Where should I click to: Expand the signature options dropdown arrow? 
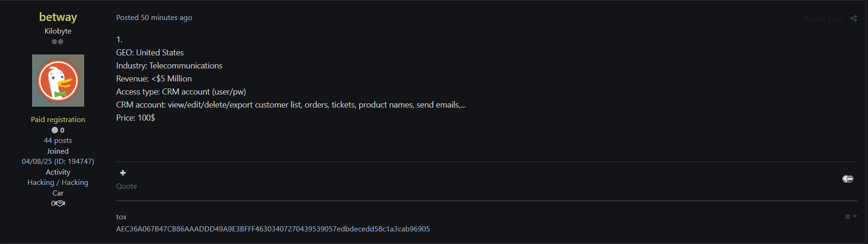(855, 217)
